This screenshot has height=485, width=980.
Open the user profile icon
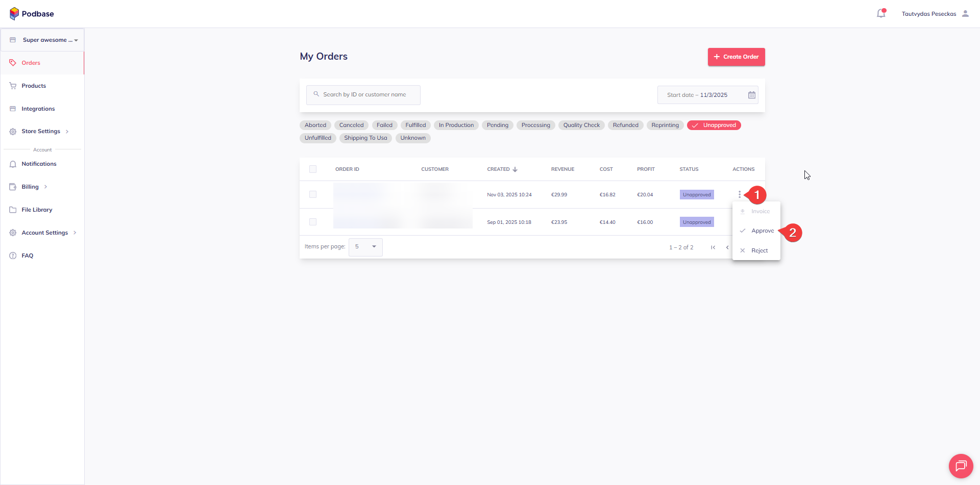[x=965, y=14]
